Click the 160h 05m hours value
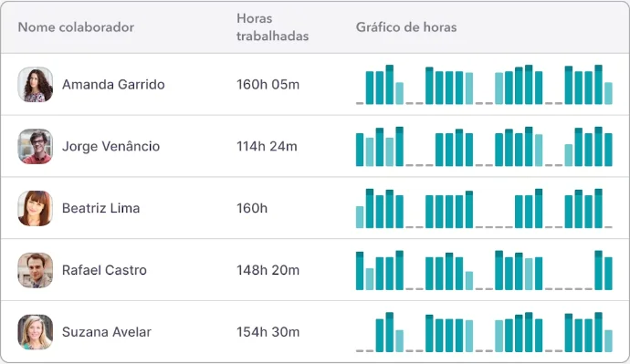 pyautogui.click(x=268, y=84)
